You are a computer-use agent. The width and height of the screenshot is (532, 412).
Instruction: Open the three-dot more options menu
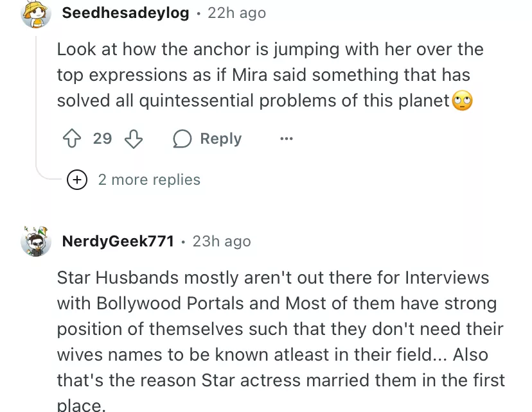287,139
